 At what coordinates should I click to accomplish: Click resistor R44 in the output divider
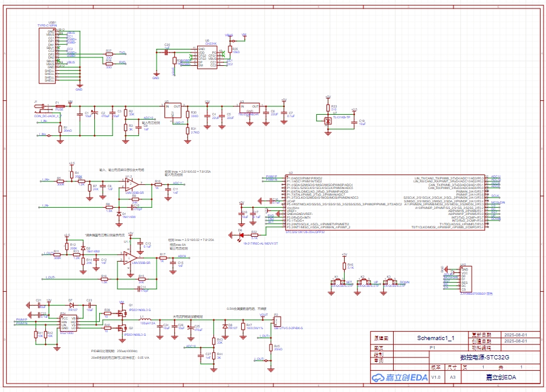213,356
